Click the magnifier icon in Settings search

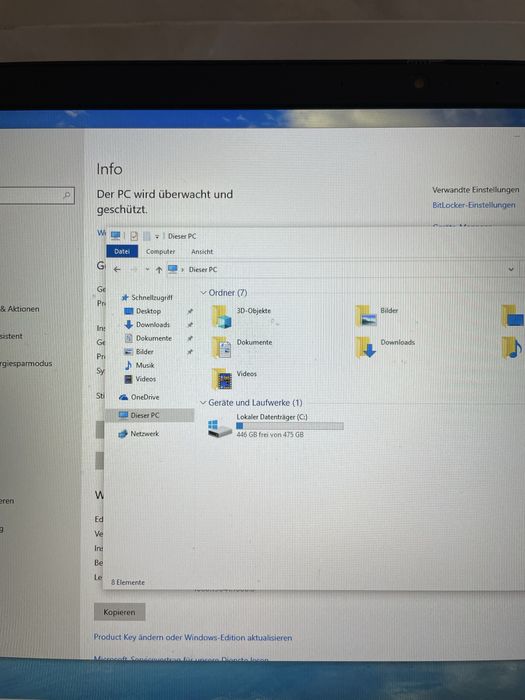(67, 195)
